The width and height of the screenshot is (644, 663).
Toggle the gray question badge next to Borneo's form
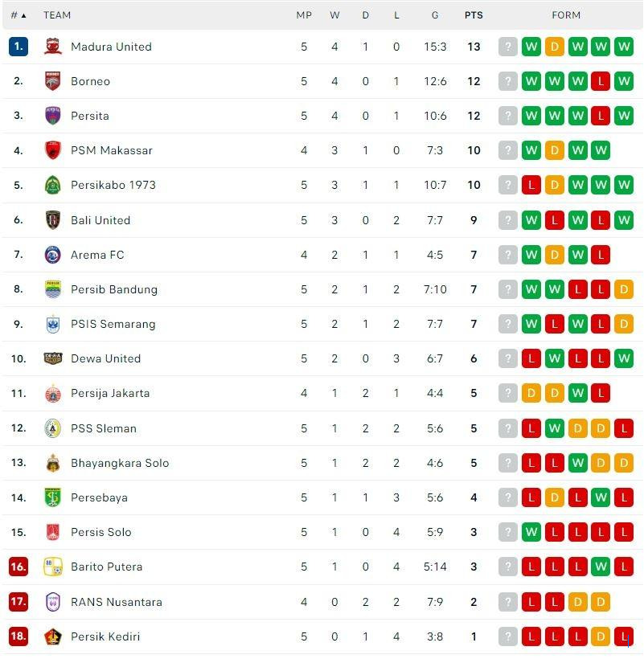click(x=507, y=81)
